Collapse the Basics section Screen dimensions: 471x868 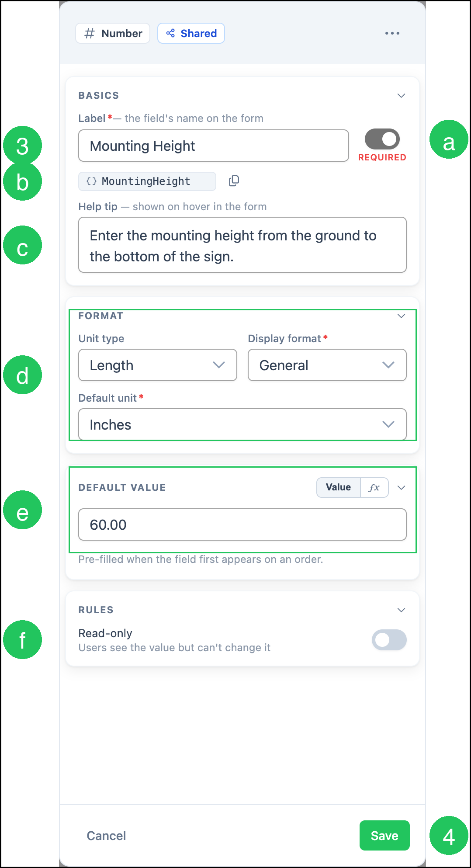401,96
